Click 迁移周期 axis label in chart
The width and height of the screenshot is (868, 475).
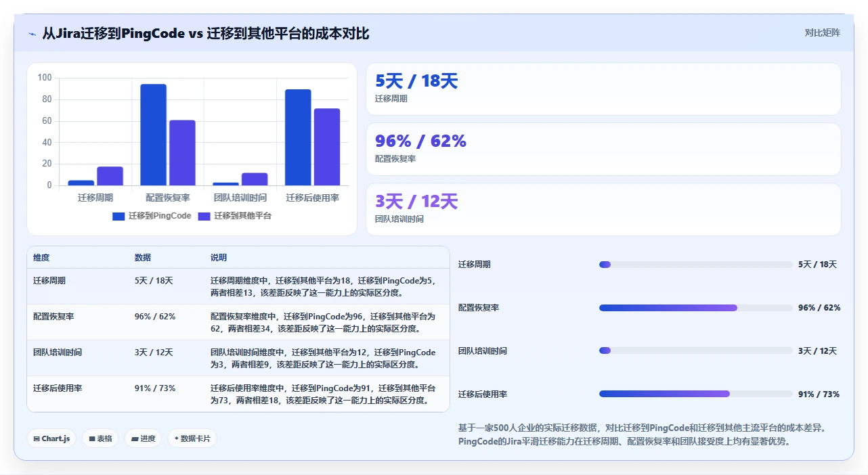tap(95, 198)
